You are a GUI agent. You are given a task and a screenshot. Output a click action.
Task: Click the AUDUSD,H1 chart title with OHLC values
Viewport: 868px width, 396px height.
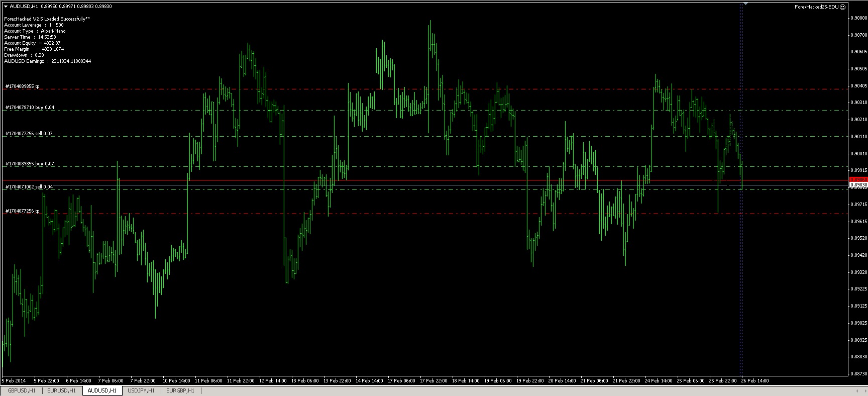click(61, 7)
